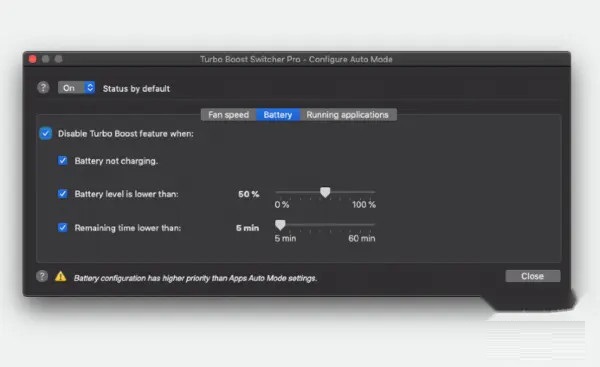Click the Close button
This screenshot has width=600, height=367.
533,276
